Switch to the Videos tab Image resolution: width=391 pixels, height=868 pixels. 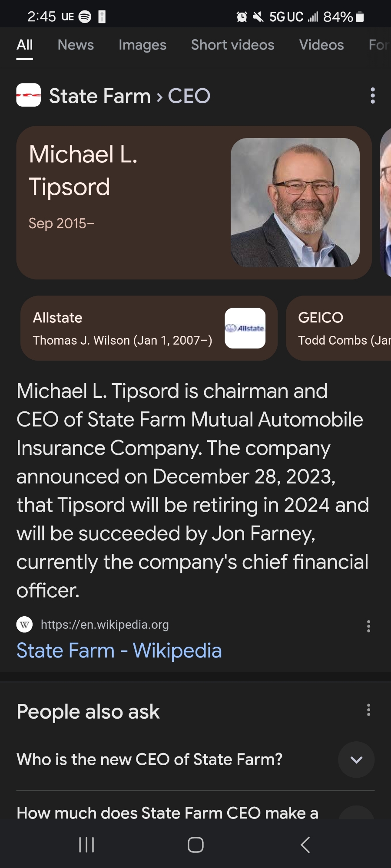(321, 45)
